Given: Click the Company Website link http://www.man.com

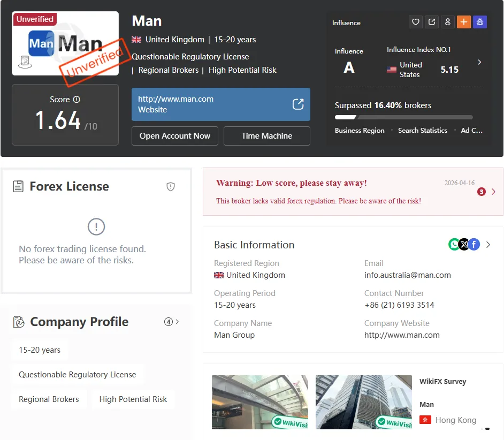Looking at the screenshot, I should 402,335.
